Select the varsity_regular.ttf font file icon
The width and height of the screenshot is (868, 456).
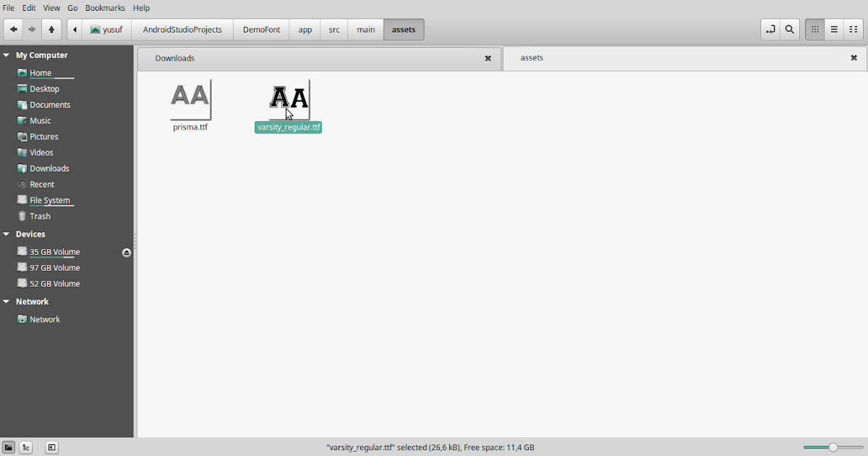click(289, 99)
